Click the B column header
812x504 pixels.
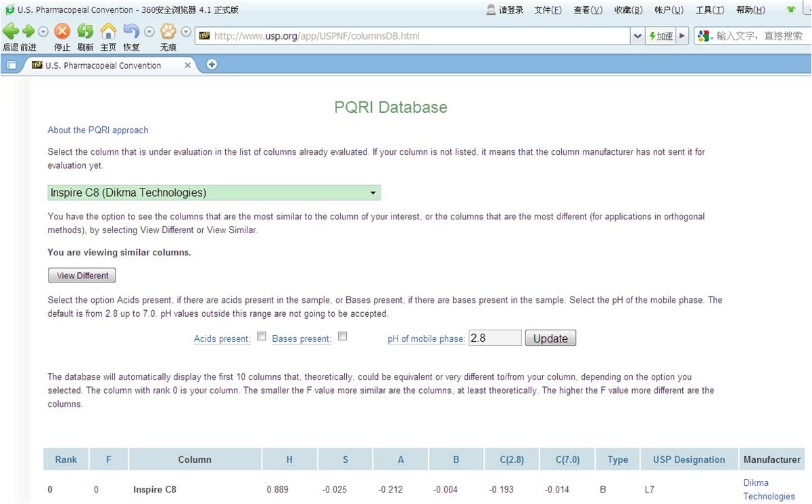pos(456,459)
